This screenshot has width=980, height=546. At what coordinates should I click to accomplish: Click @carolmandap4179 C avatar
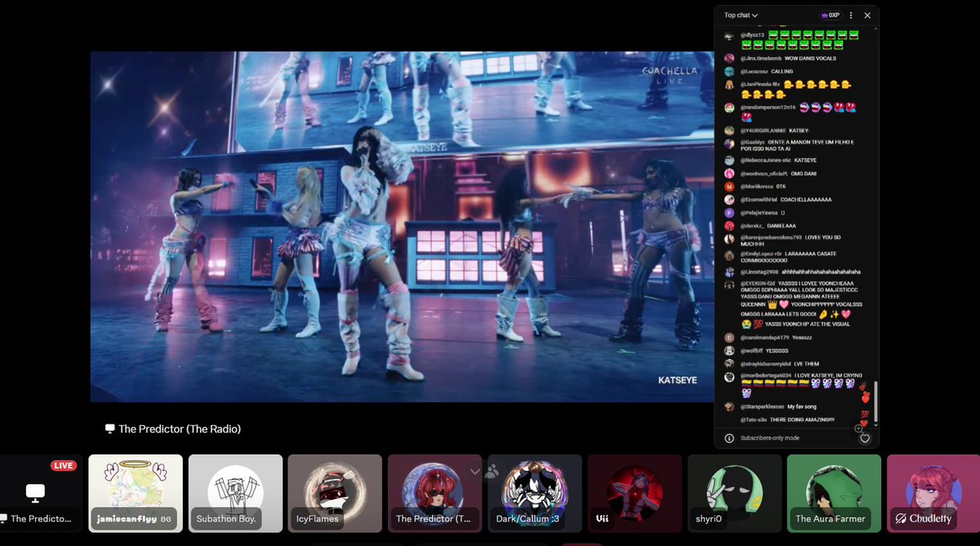(729, 337)
